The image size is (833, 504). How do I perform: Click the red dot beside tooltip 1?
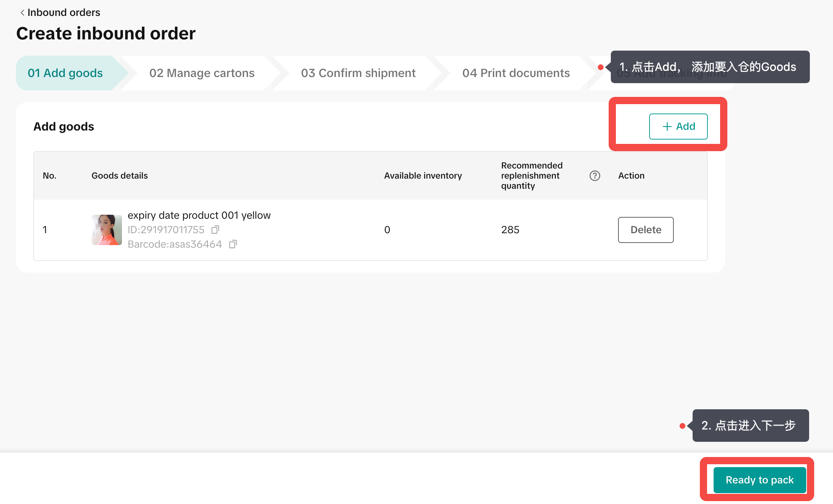[x=601, y=67]
